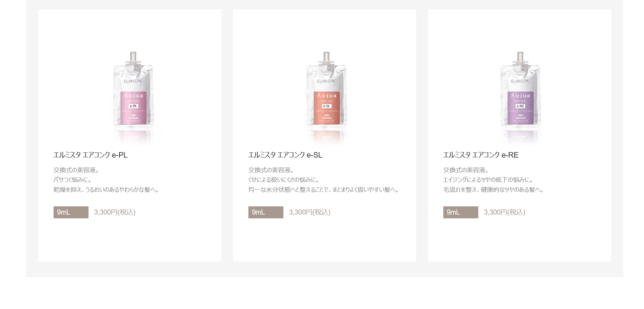Viewport: 644px width, 309px height.
Task: Click the e-RE purple pouch product image
Action: (520, 98)
